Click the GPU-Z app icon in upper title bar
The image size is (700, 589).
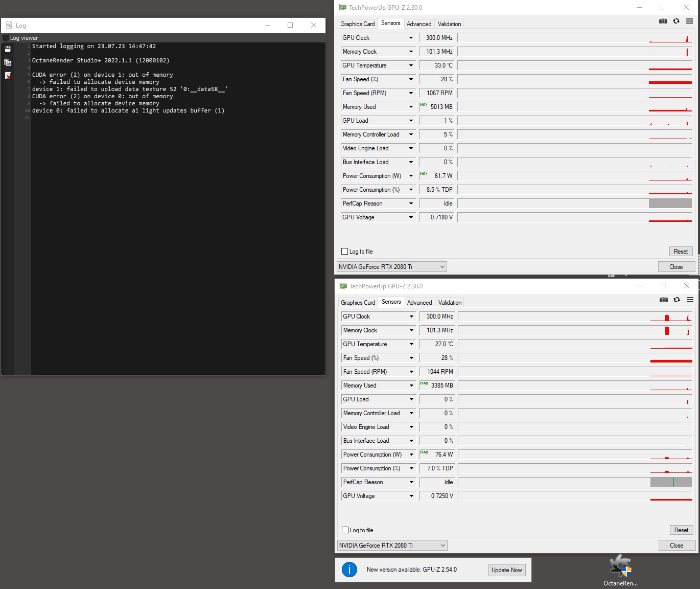[x=343, y=8]
